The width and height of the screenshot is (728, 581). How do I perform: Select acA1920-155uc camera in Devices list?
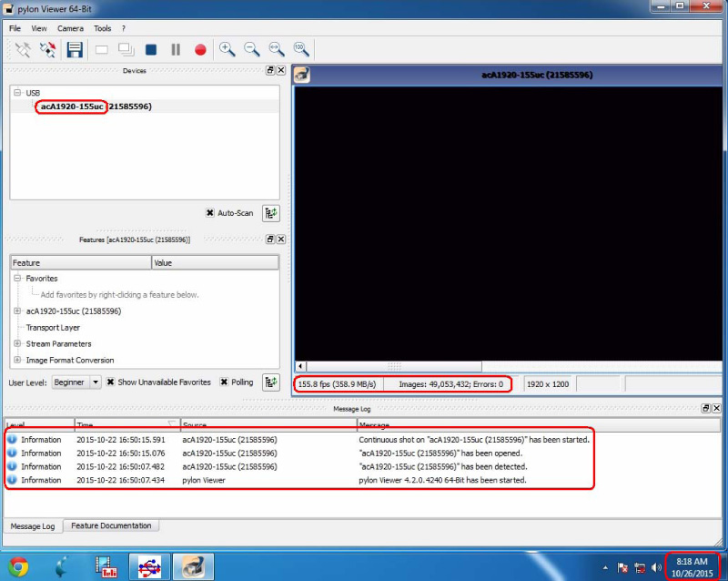[96, 107]
